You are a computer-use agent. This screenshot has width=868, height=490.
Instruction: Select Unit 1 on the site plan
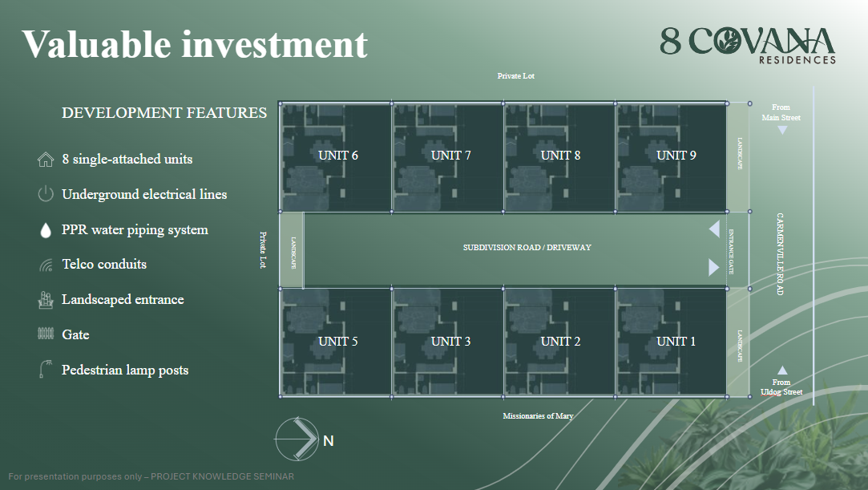pyautogui.click(x=676, y=342)
